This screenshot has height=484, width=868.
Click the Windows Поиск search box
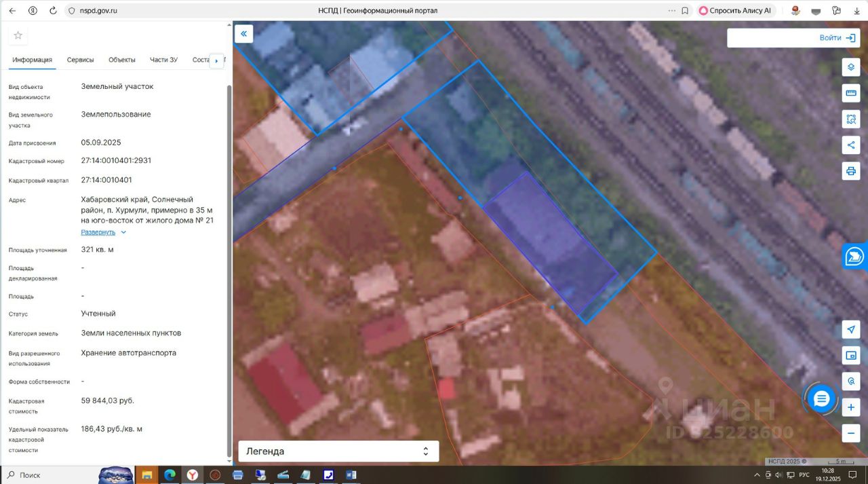pos(49,475)
